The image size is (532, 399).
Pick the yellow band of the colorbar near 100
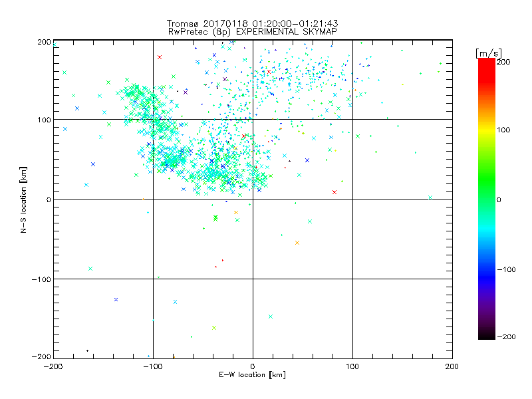pyautogui.click(x=487, y=130)
